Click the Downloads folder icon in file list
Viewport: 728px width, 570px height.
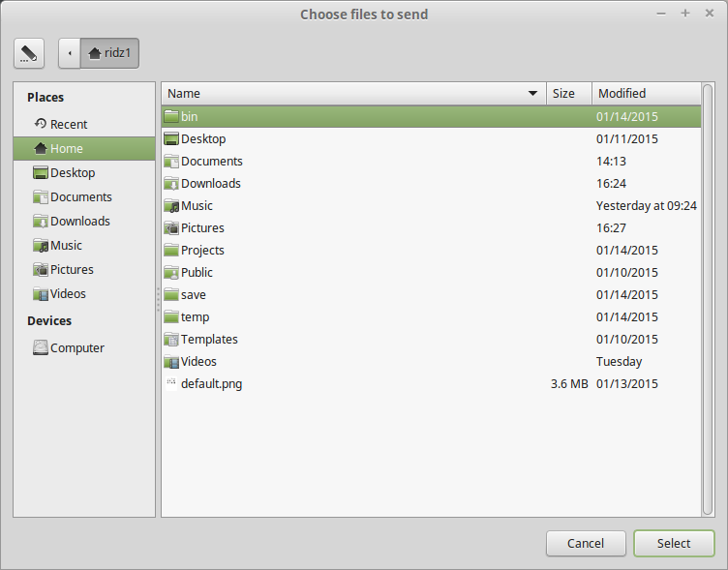tap(171, 183)
